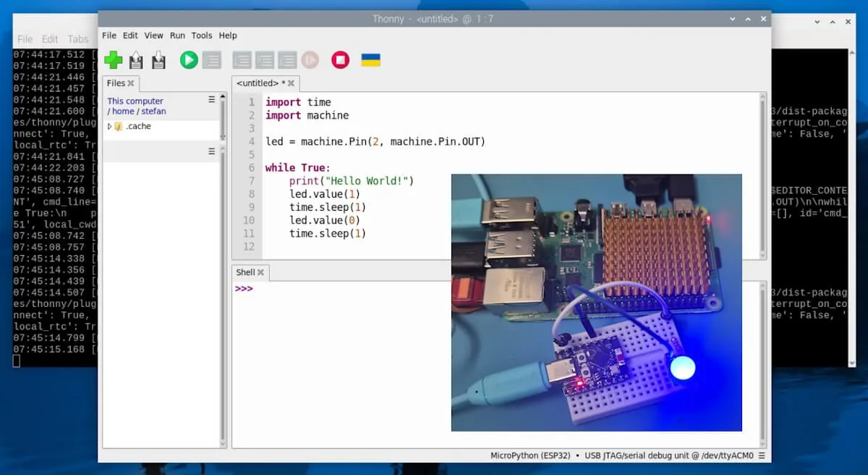Viewport: 868px width, 475px height.
Task: Click the Debug current script icon
Action: (211, 60)
